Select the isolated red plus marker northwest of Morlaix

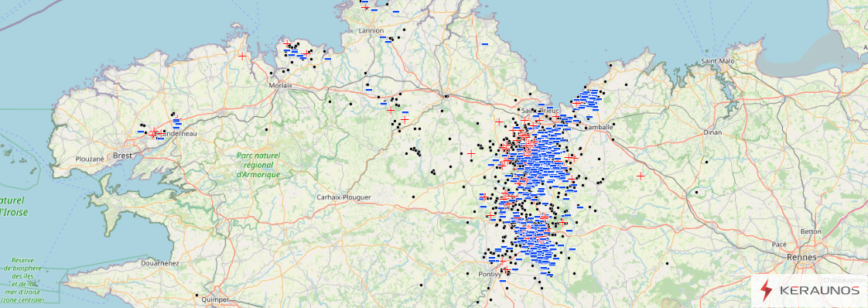coord(242,56)
